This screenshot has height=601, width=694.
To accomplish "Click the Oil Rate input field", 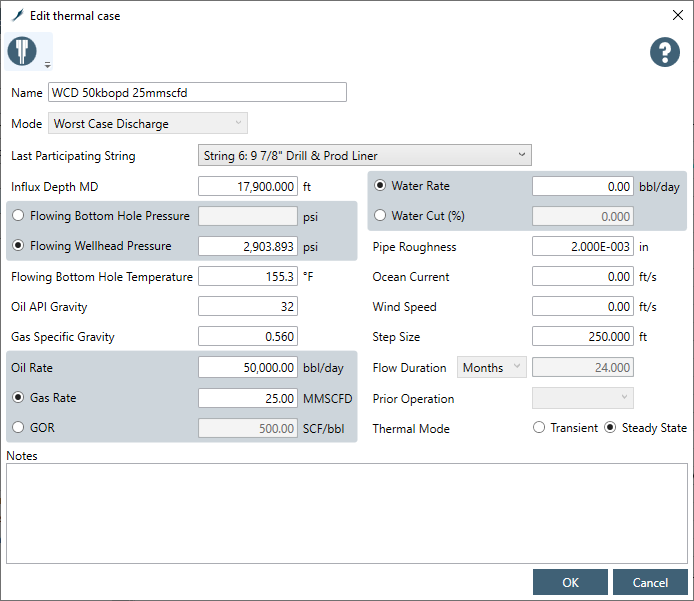I will click(x=248, y=367).
